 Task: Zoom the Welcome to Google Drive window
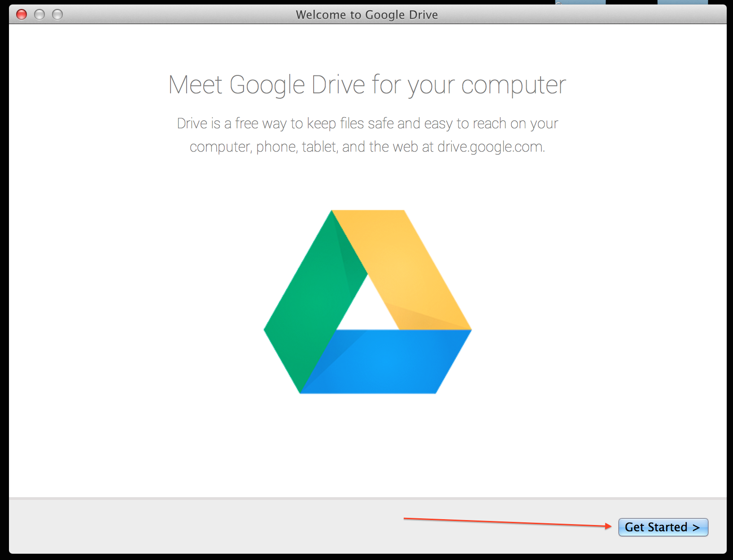point(57,15)
